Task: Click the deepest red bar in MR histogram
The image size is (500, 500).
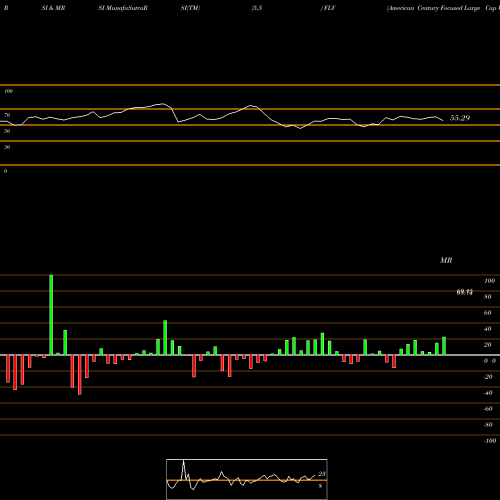Action: (80, 375)
